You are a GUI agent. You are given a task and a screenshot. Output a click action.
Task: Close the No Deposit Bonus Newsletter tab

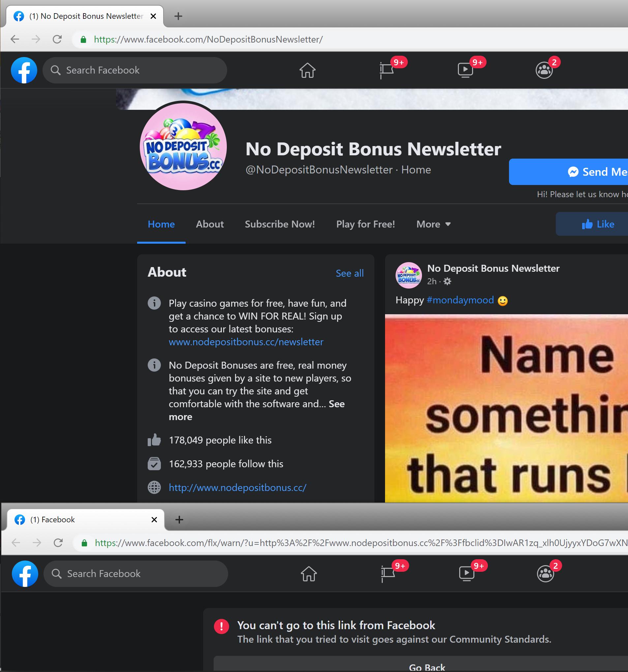[153, 16]
